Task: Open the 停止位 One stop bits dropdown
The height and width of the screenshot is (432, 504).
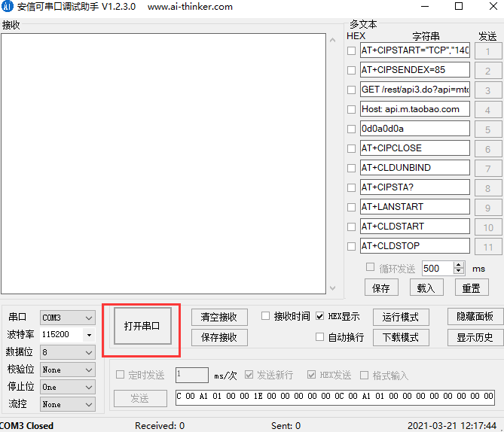Action: [68, 387]
